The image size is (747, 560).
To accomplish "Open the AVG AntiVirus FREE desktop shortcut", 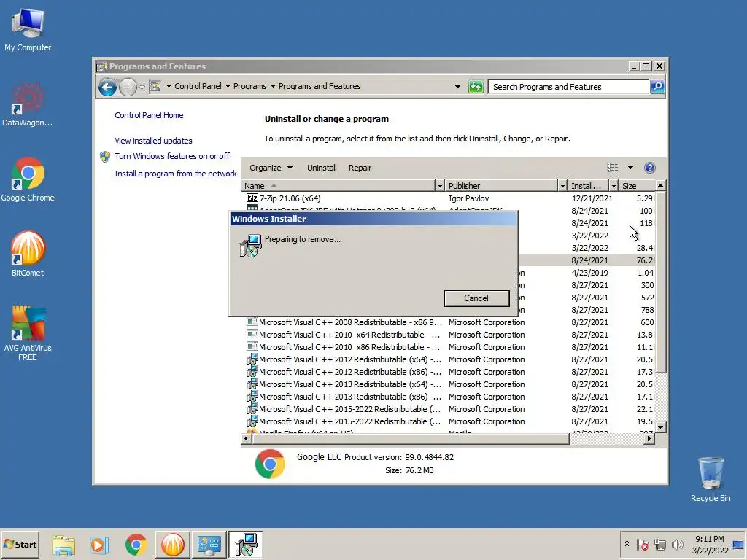I will 28,333.
